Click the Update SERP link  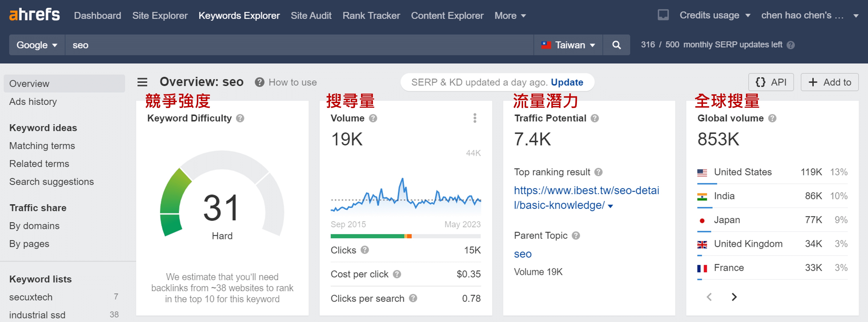pyautogui.click(x=567, y=82)
